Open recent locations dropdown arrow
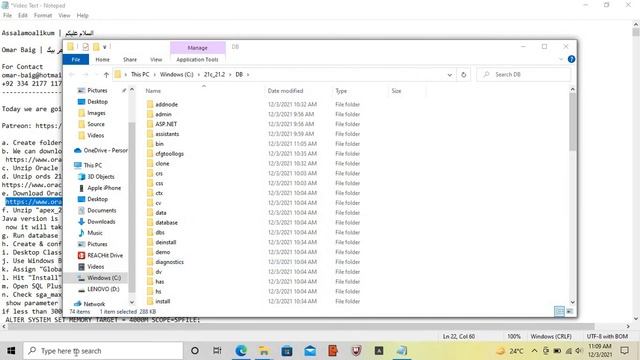 96,75
